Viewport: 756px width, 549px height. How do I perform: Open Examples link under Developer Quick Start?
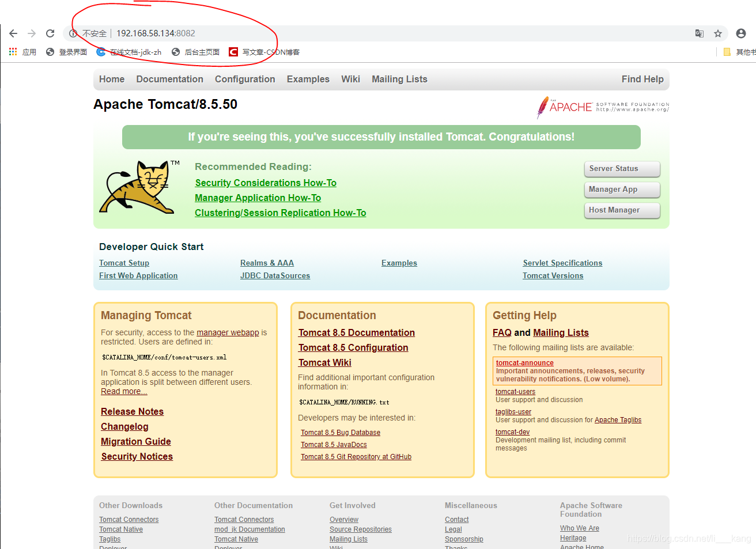(x=399, y=263)
